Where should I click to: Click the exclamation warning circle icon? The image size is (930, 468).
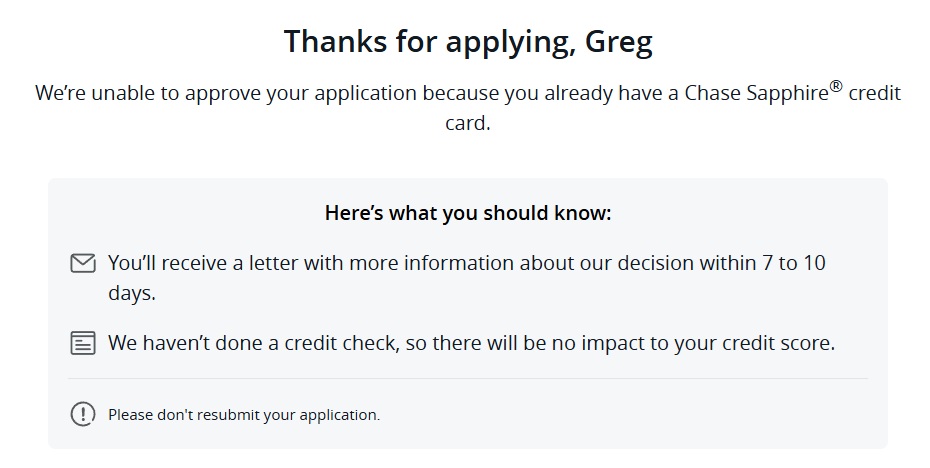(x=83, y=413)
